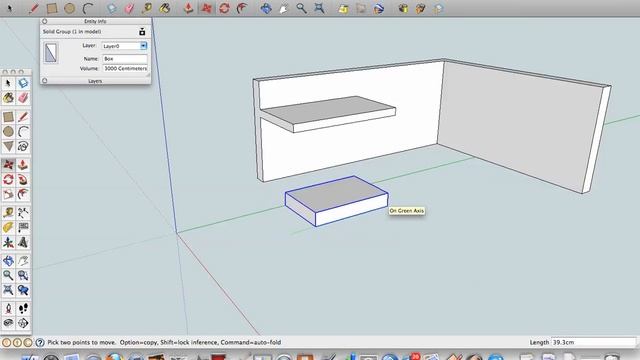Viewport: 640px width, 360px height.
Task: Click Zoom Extents in the side tool palette
Action: (x=8, y=290)
